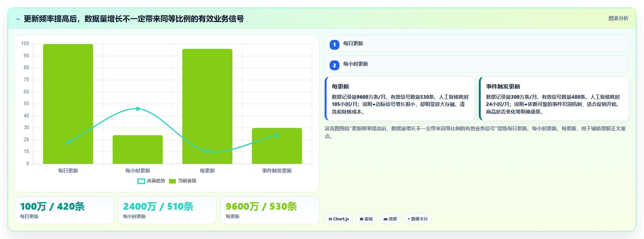Click the trend line point on 事件触发更新 bar

click(x=277, y=135)
